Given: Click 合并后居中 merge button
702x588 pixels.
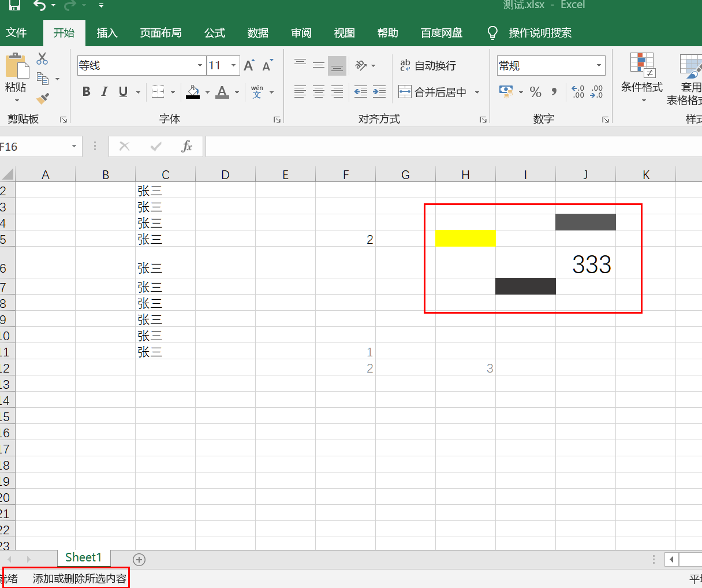Looking at the screenshot, I should [x=433, y=92].
